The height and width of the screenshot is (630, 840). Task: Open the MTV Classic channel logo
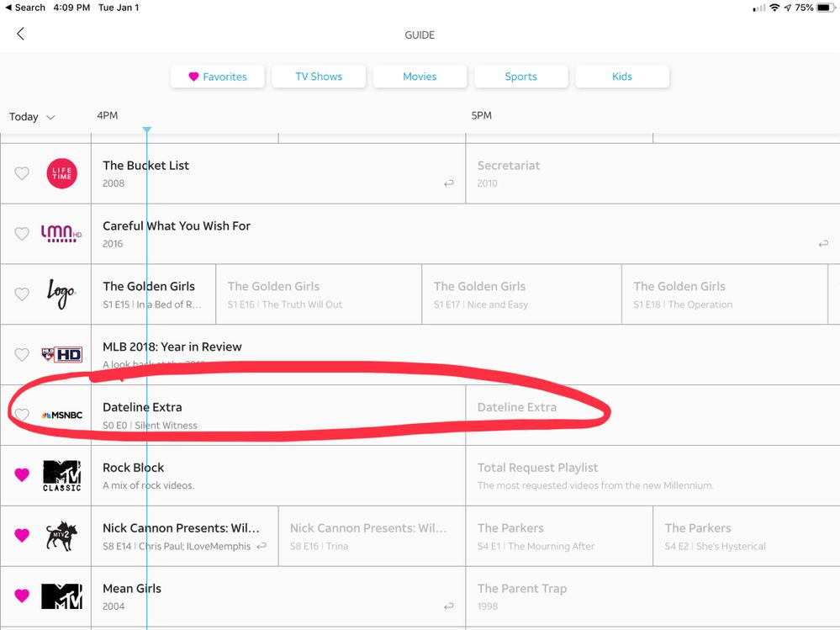point(62,475)
